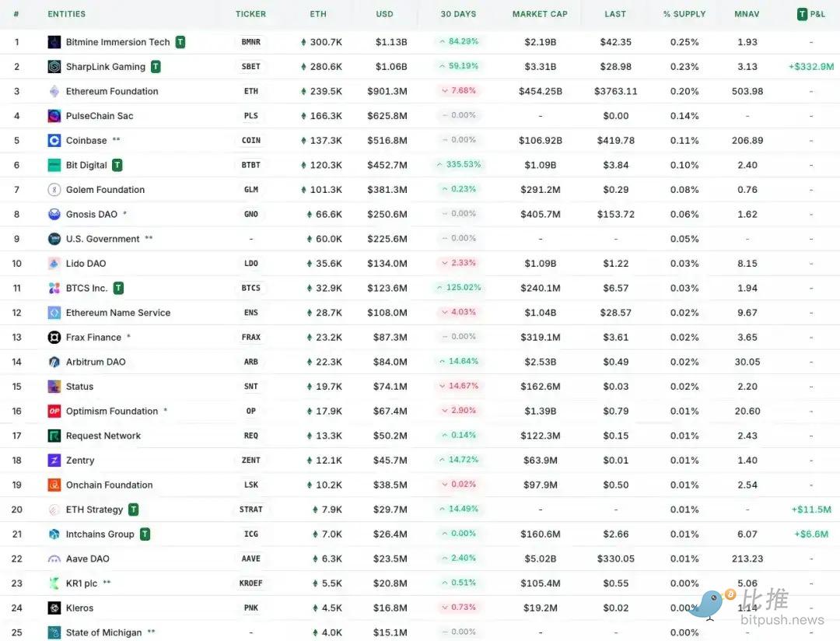
Task: Sort by the USD column header
Action: [385, 14]
